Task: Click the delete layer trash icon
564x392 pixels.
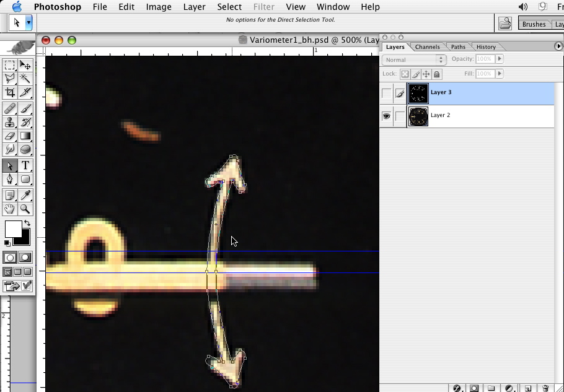Action: pos(545,388)
